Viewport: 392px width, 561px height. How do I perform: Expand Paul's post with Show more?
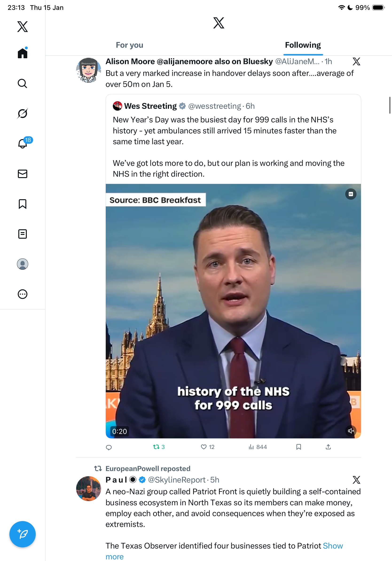tap(333, 545)
